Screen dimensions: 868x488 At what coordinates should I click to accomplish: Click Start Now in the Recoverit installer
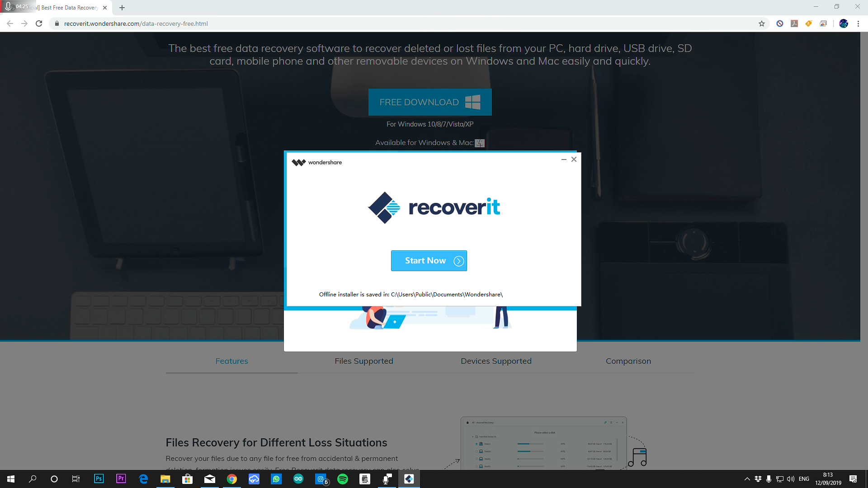point(429,261)
